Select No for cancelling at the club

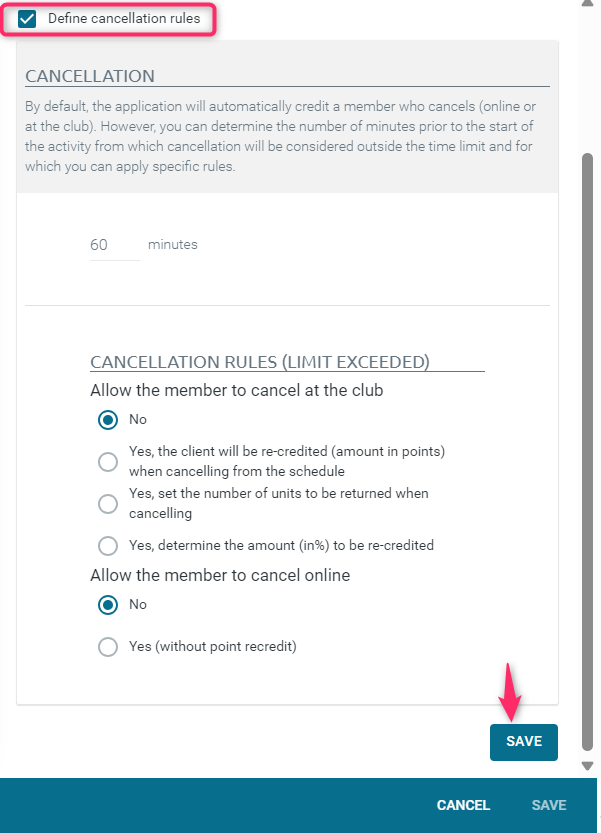point(108,420)
